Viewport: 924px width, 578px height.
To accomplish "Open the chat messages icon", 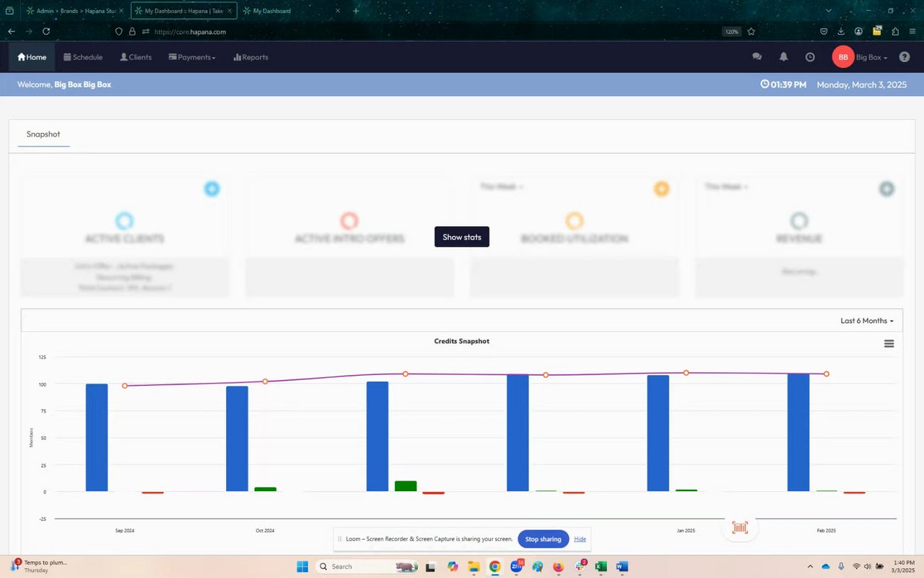I will click(757, 57).
